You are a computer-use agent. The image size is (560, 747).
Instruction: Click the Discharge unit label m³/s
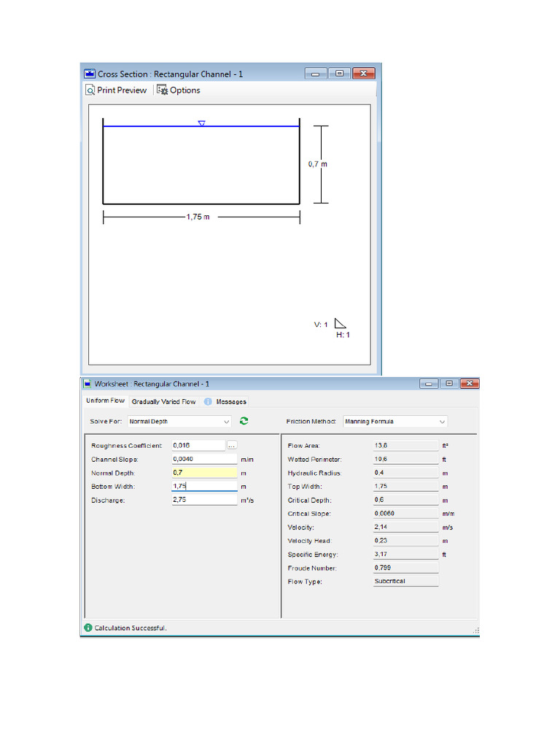pos(247,500)
